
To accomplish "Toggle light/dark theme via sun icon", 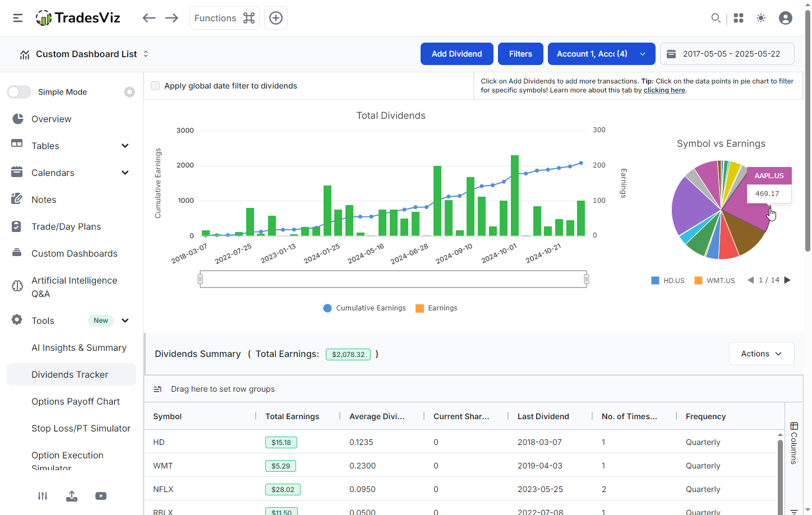I will pos(761,18).
